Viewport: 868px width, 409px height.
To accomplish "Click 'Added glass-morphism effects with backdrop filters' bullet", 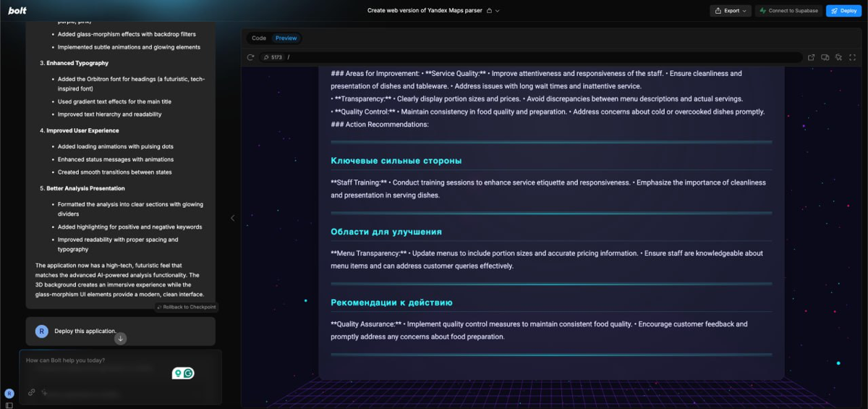I will pyautogui.click(x=127, y=34).
